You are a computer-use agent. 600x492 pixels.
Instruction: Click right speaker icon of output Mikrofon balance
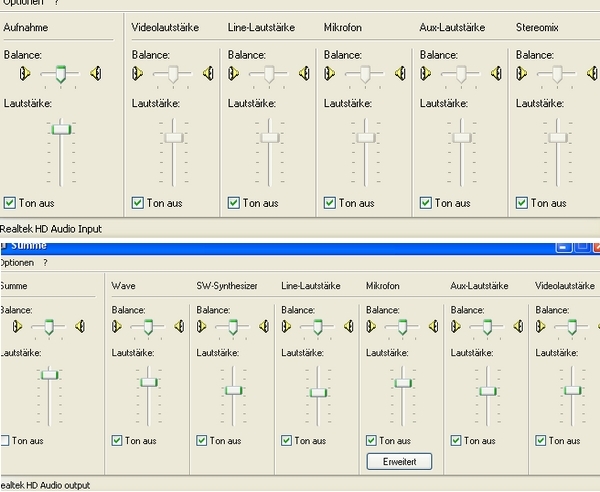[434, 326]
